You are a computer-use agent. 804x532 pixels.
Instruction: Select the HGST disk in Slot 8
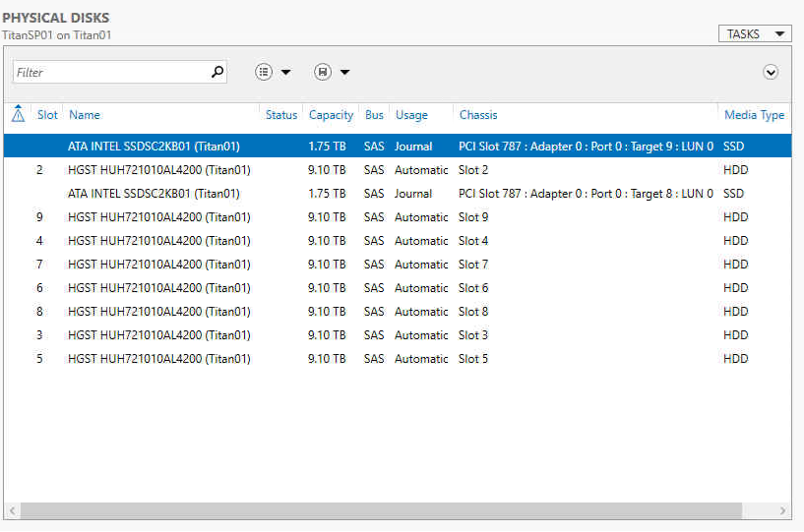[398, 311]
